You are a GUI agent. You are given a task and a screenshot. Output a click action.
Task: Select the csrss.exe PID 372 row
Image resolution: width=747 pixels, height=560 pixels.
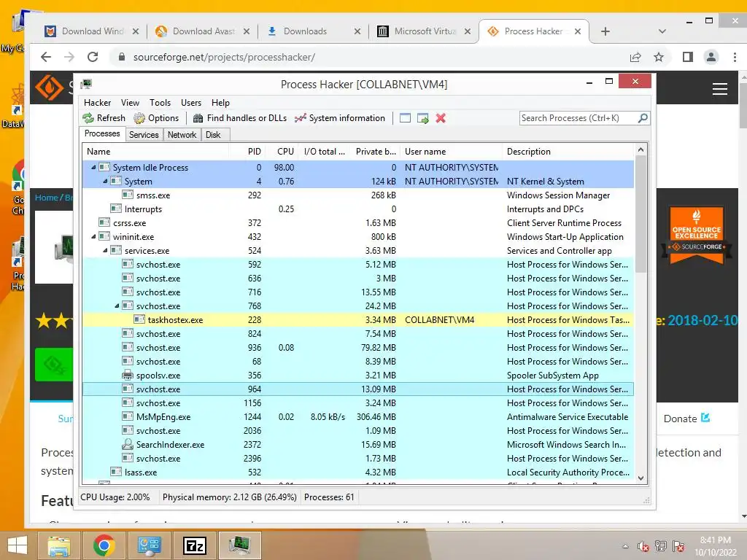pyautogui.click(x=358, y=223)
